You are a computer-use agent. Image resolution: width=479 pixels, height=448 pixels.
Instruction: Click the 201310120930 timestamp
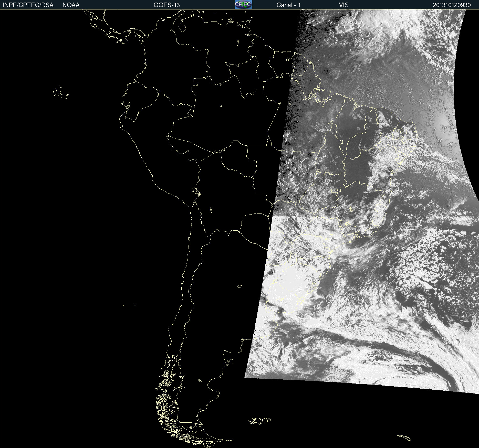(452, 5)
